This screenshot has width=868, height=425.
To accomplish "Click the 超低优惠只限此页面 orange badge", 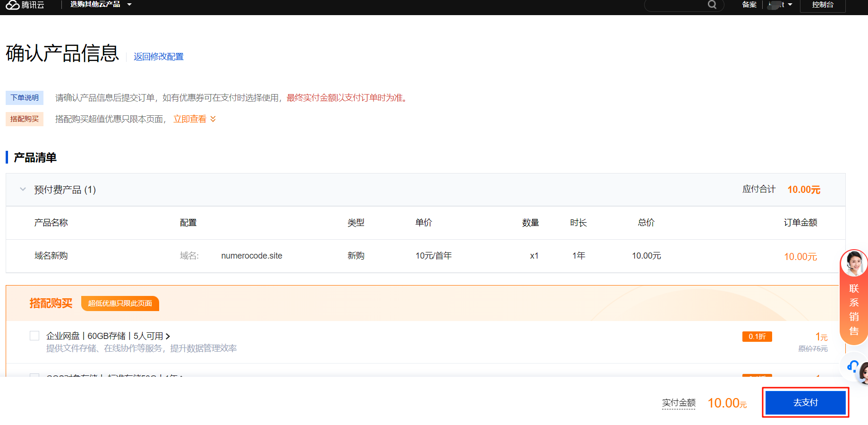I will [120, 304].
